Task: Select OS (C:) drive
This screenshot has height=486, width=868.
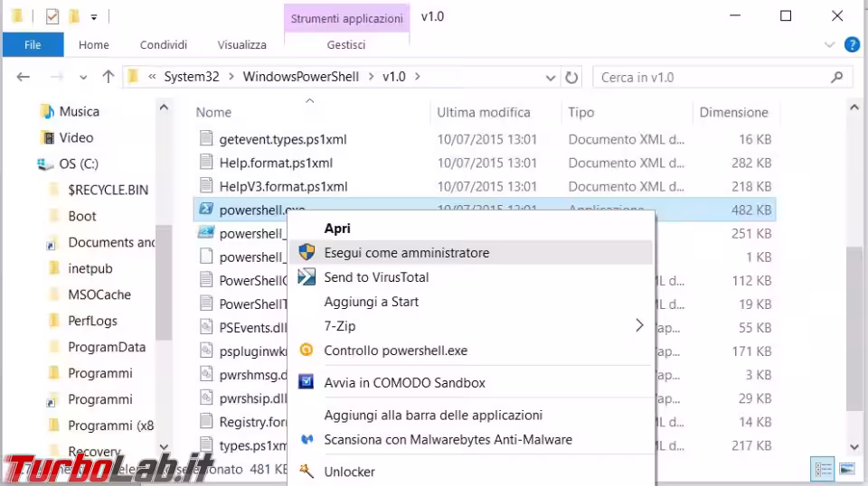Action: click(x=79, y=164)
